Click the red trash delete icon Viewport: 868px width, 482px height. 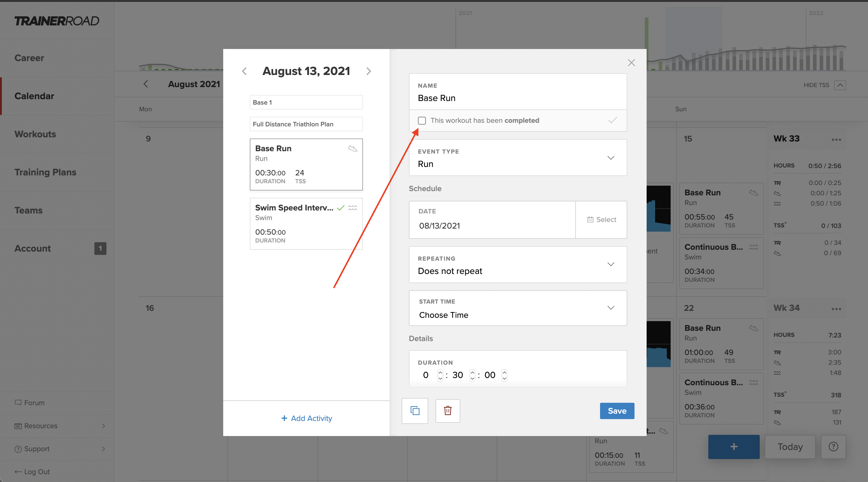click(448, 411)
